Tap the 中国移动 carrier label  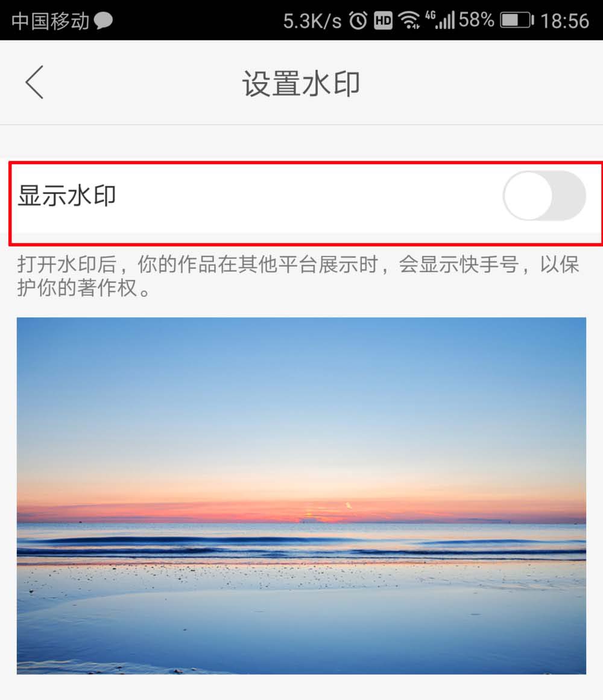click(x=51, y=21)
